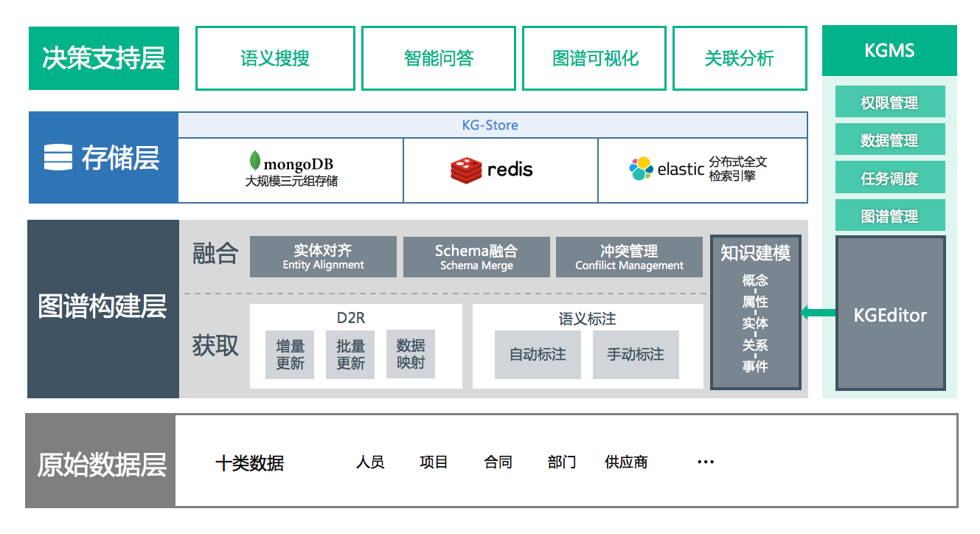The image size is (980, 534).
Task: Click the red redis cube logo
Action: (x=466, y=170)
